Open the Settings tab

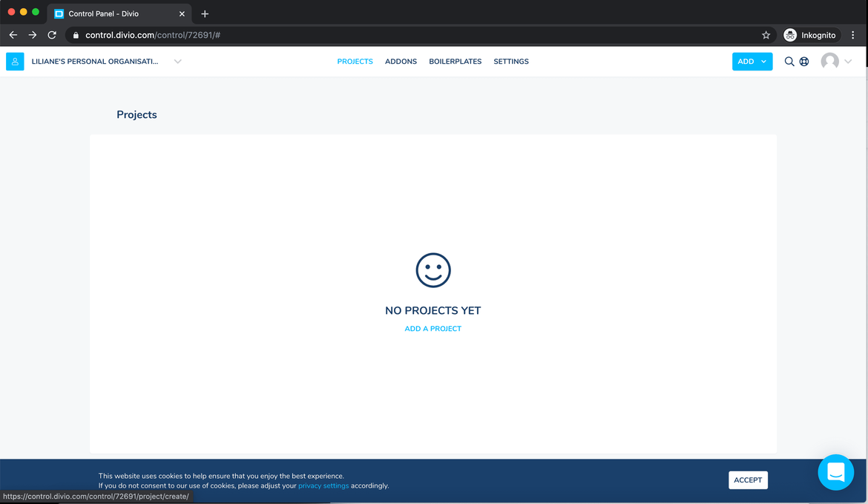511,62
